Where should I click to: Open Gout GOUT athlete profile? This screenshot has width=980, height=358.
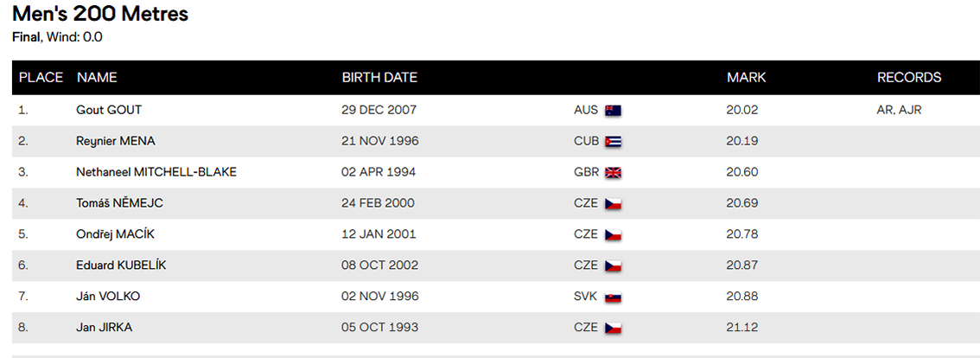tap(109, 110)
